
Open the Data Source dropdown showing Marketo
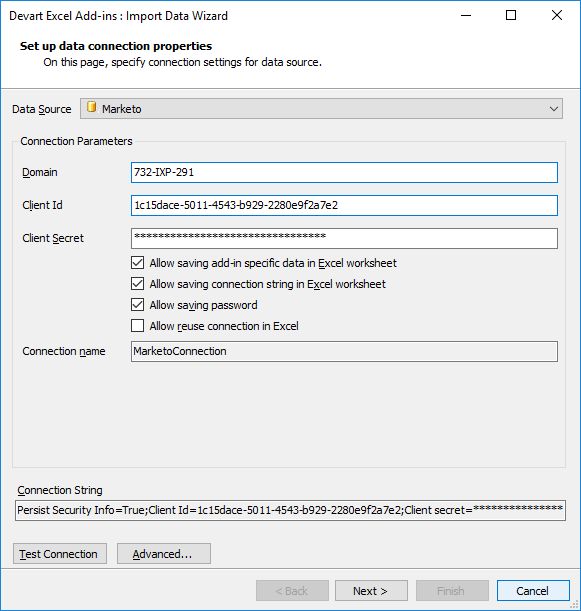tap(321, 109)
